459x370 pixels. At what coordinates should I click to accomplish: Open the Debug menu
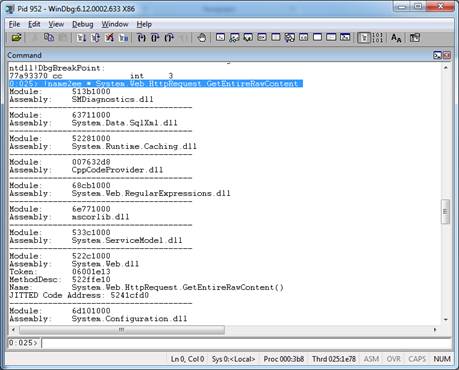tap(83, 24)
